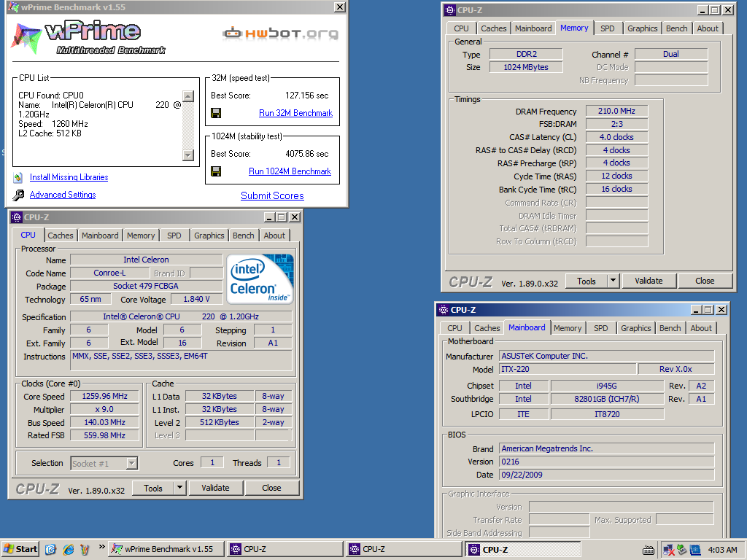Viewport: 747px width, 560px height.
Task: Open the Advanced Settings link
Action: pyautogui.click(x=63, y=194)
